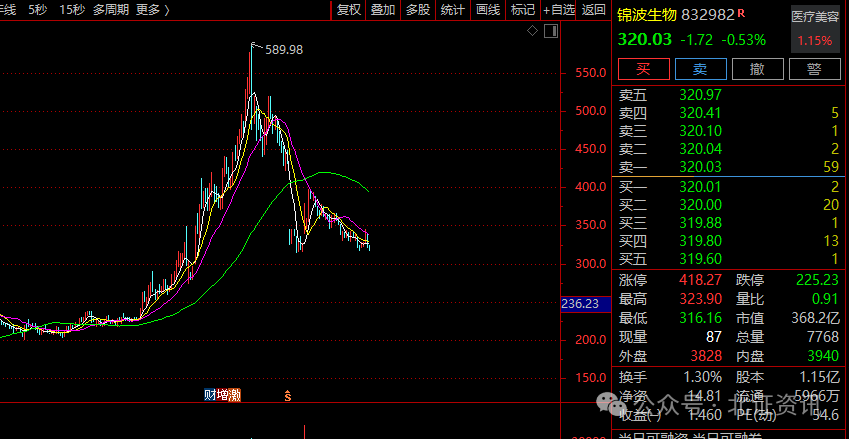
Task: Click the 最高 value 323.90
Action: (x=701, y=299)
